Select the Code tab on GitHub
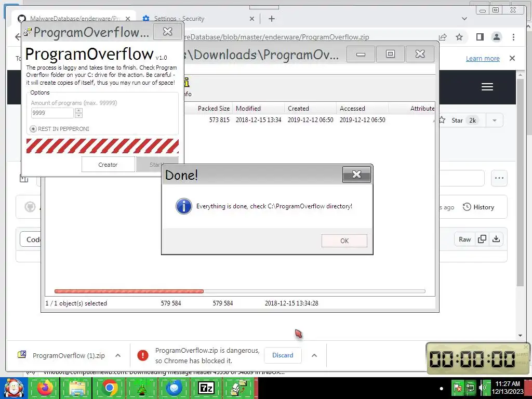Viewport: 532px width, 399px height. [31, 240]
